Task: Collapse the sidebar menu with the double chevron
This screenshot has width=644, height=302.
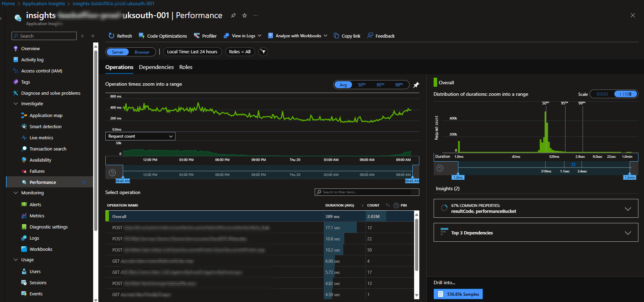Action: pyautogui.click(x=93, y=36)
